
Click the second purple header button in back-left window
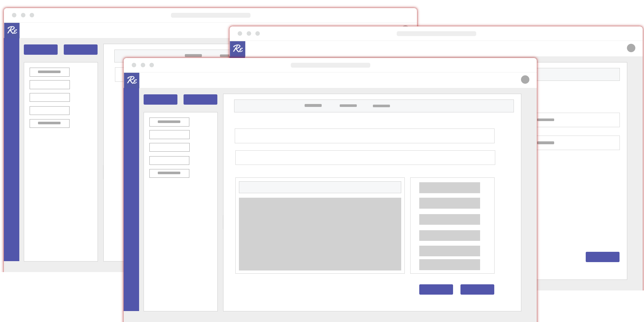[80, 50]
